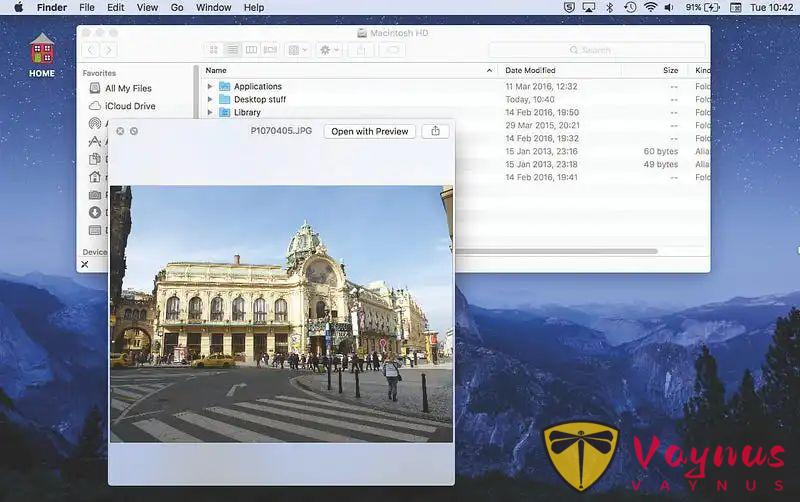Switch Finder to column view
The height and width of the screenshot is (502, 800).
pos(251,49)
